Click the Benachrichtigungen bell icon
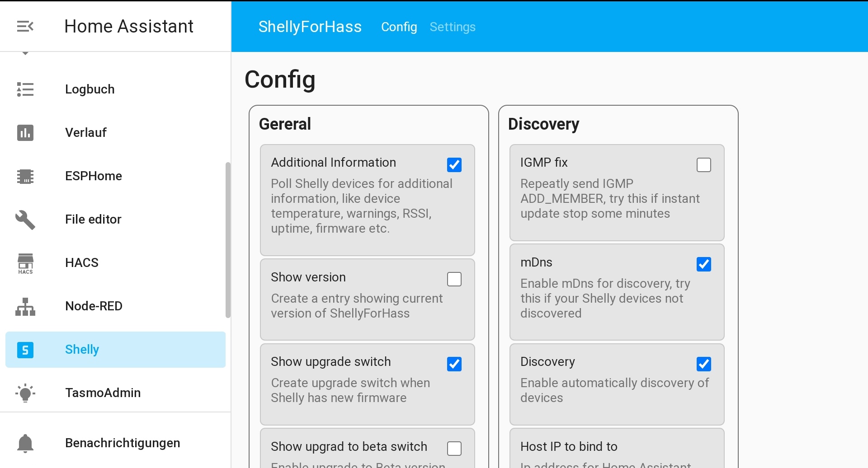The width and height of the screenshot is (868, 468). coord(25,443)
